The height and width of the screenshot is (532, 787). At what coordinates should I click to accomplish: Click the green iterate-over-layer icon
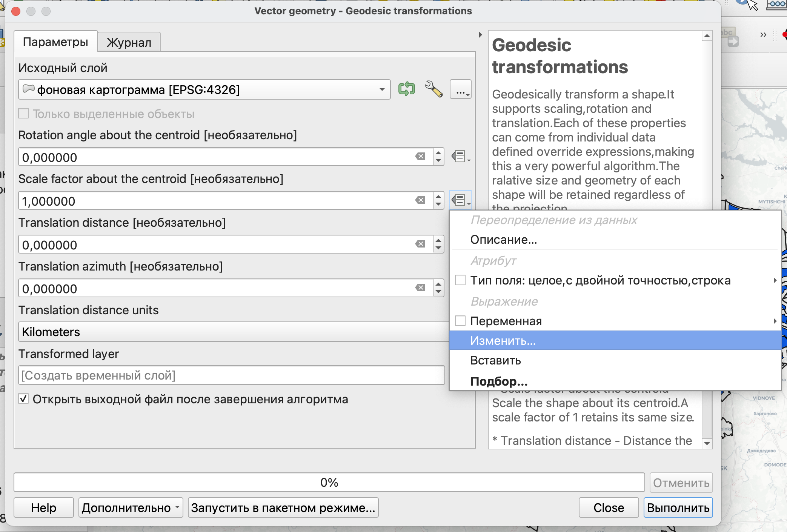406,89
